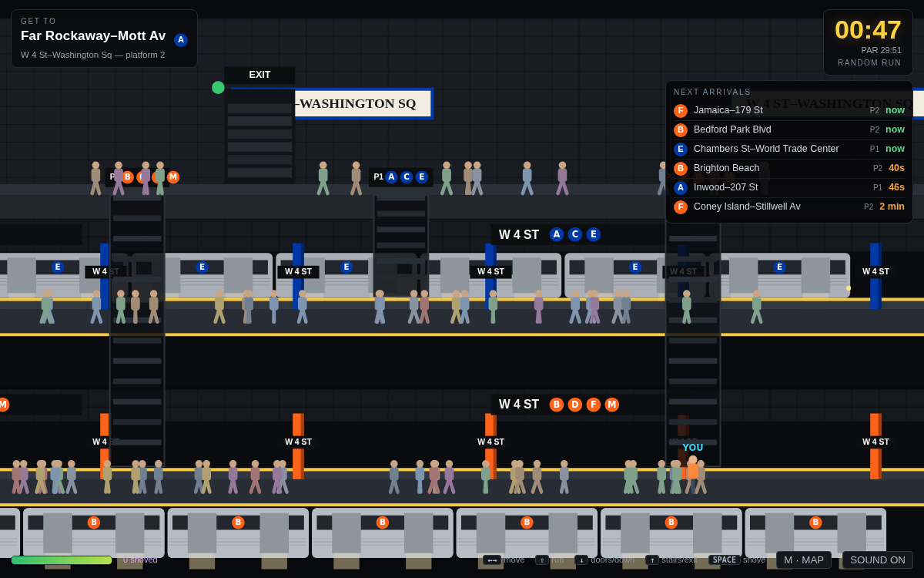
Task: Click the 40s countdown for Brighton Beach
Action: click(896, 168)
